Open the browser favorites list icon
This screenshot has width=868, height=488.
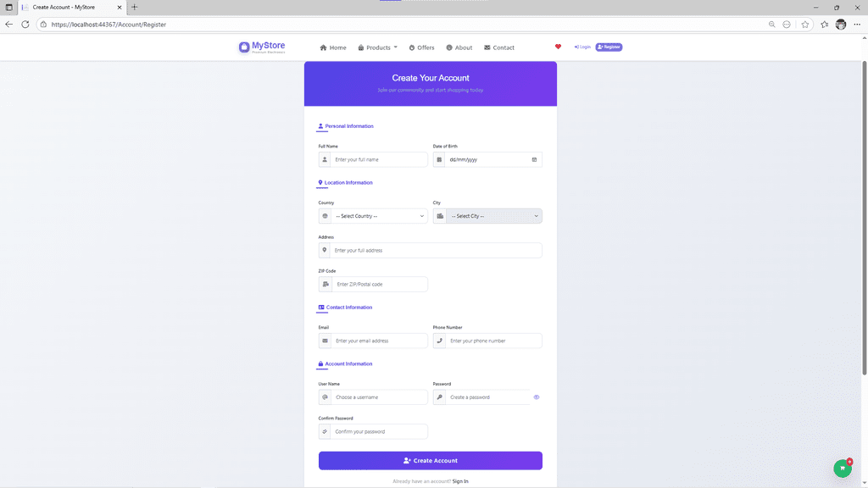[824, 25]
